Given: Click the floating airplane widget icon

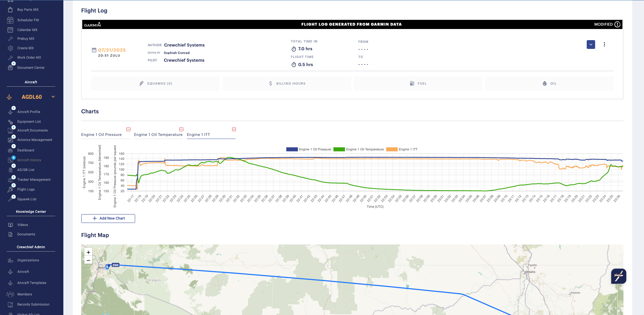Looking at the screenshot, I should (x=619, y=276).
